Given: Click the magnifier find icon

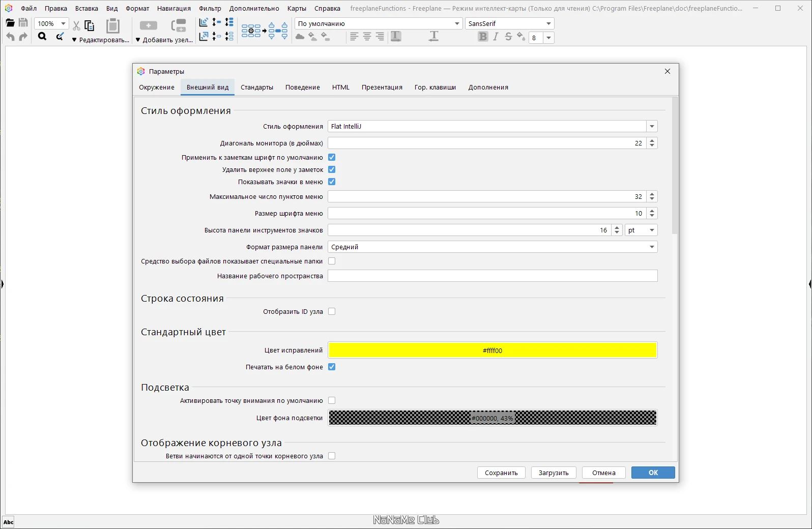Looking at the screenshot, I should tap(42, 36).
